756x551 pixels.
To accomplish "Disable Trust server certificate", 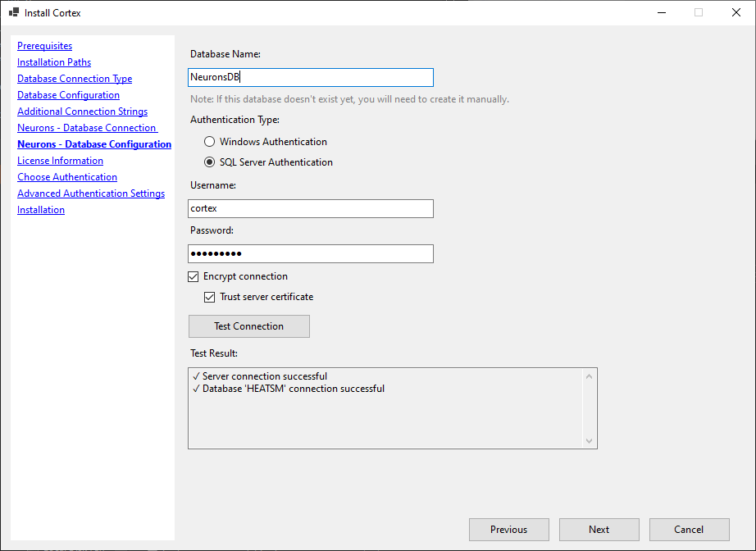I will (210, 296).
